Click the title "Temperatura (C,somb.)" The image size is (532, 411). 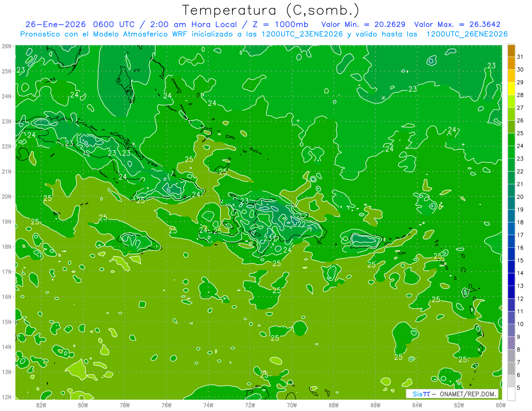coord(271,10)
